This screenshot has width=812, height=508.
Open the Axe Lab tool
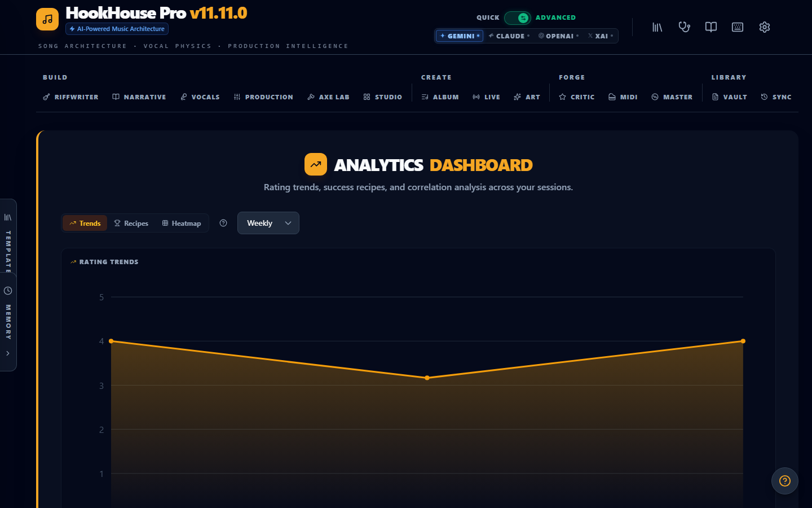tap(328, 97)
